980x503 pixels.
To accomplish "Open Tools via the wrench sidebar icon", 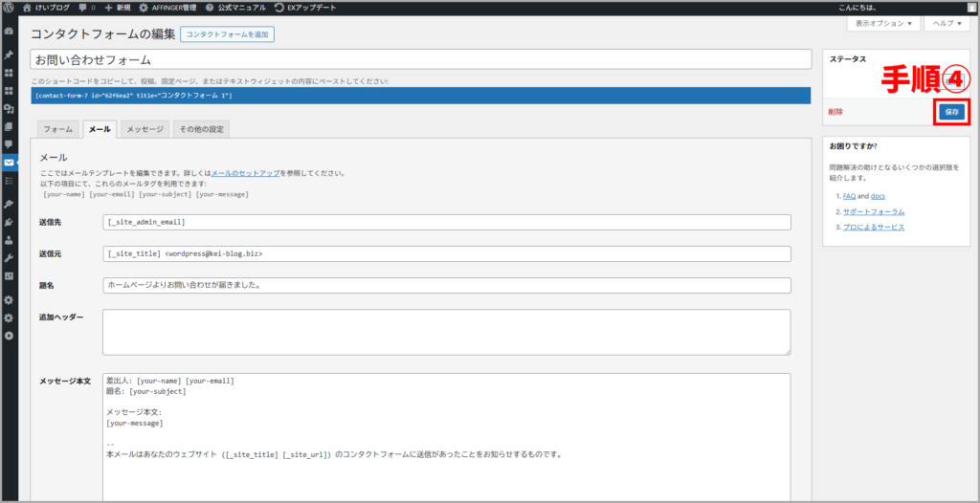I will 10,258.
